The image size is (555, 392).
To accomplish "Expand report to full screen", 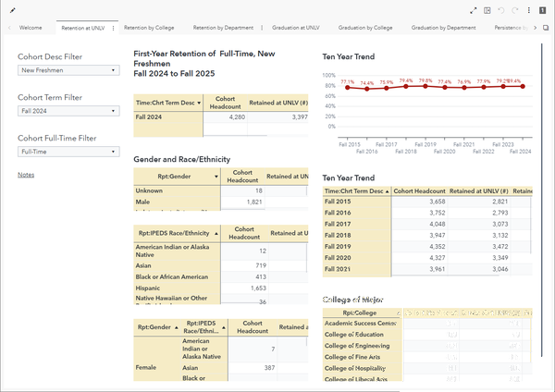I will point(474,10).
